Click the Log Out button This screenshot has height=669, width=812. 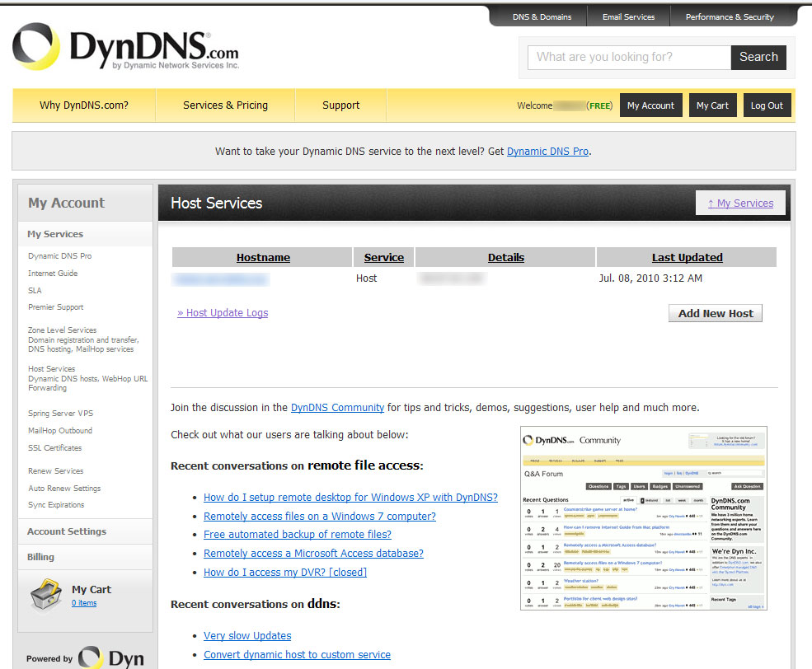(x=767, y=105)
